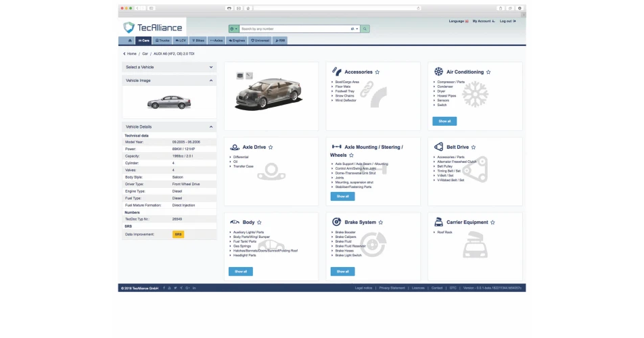Viewport: 644px width, 338px height.
Task: Click the Brake System disc icon
Action: [x=336, y=222]
